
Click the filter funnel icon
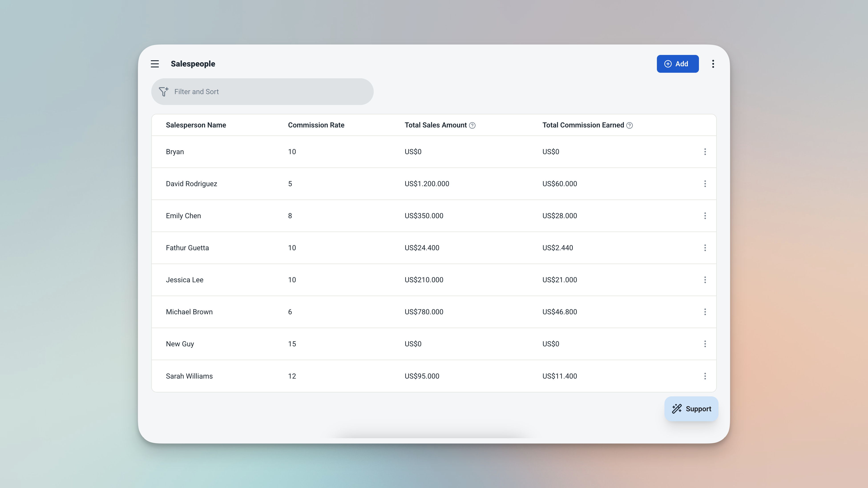[x=164, y=92]
